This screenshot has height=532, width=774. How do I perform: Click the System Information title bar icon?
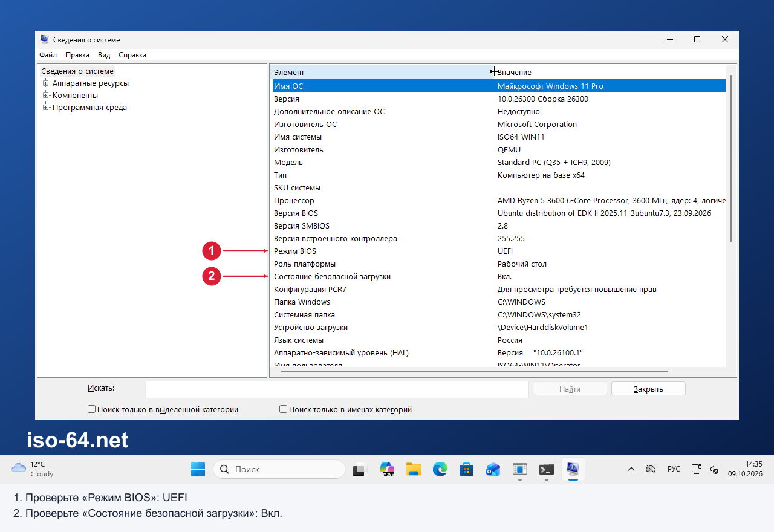(45, 39)
